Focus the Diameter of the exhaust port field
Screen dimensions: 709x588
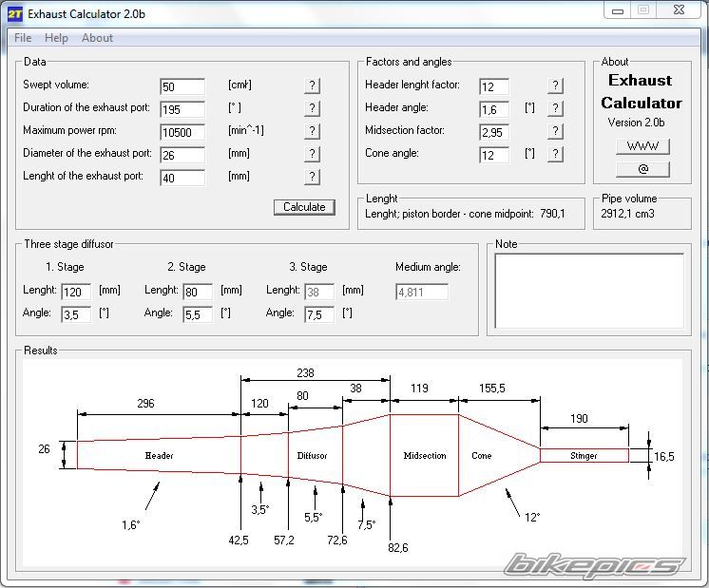click(182, 155)
